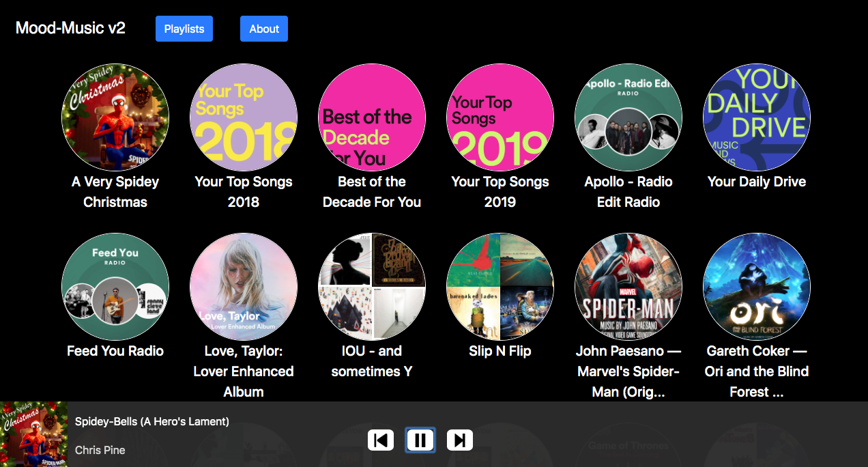Click 'IOU - and sometimes Y' title text
The height and width of the screenshot is (467, 868).
372,361
